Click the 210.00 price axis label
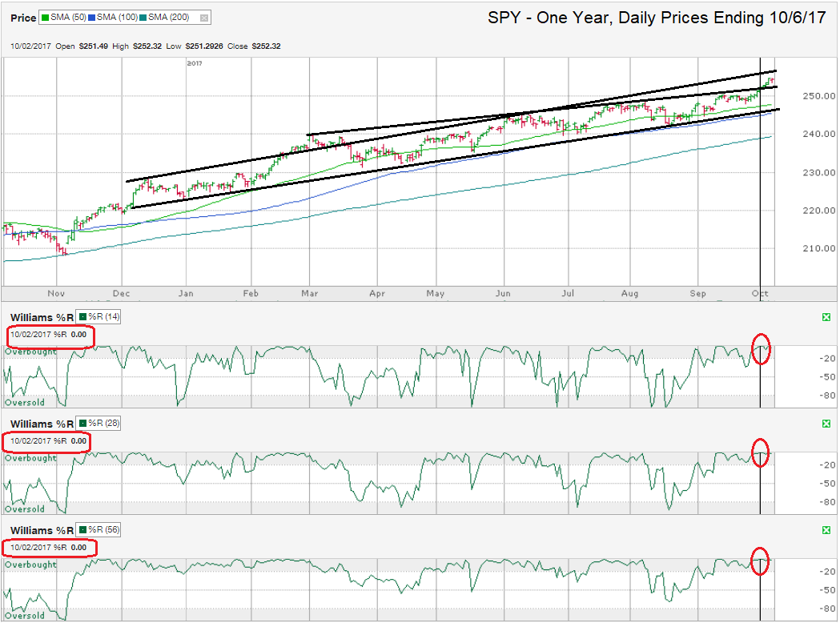The width and height of the screenshot is (840, 623). click(x=819, y=248)
